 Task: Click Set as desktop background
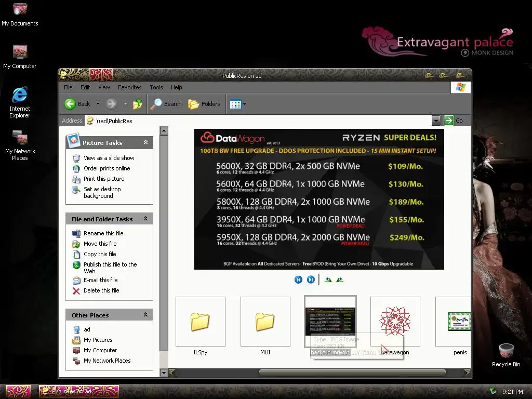click(102, 192)
